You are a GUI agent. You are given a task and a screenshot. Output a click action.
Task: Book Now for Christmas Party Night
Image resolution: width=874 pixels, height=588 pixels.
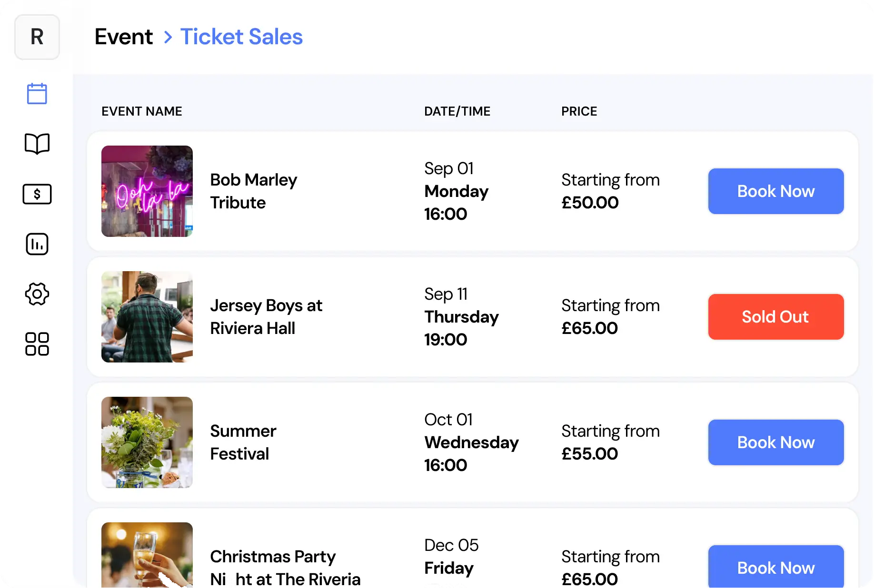775,567
